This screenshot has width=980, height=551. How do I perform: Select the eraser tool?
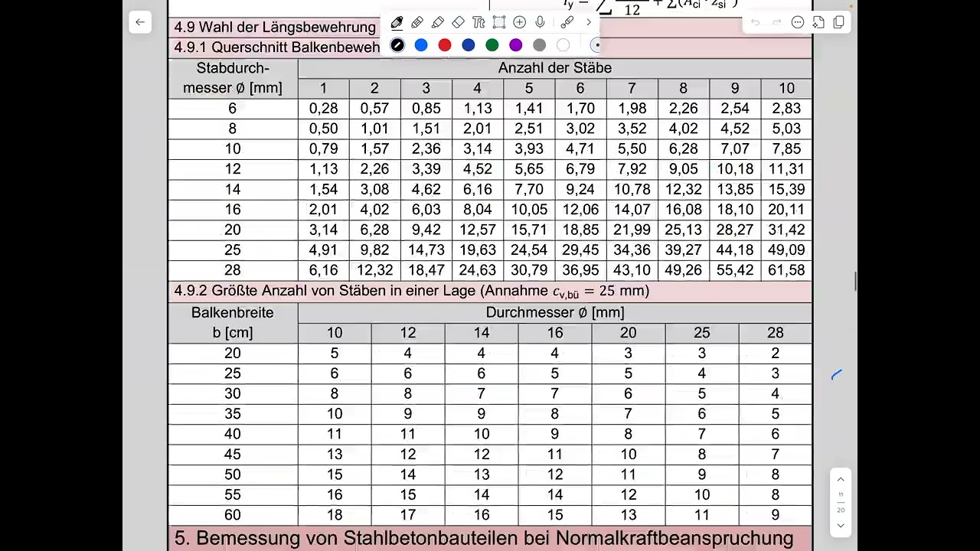(x=458, y=22)
